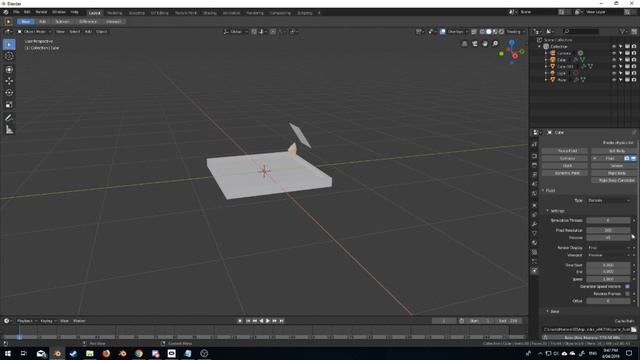Screen dimensions: 640x360
Task: Open the Output properties tab icon
Action: pyautogui.click(x=534, y=165)
